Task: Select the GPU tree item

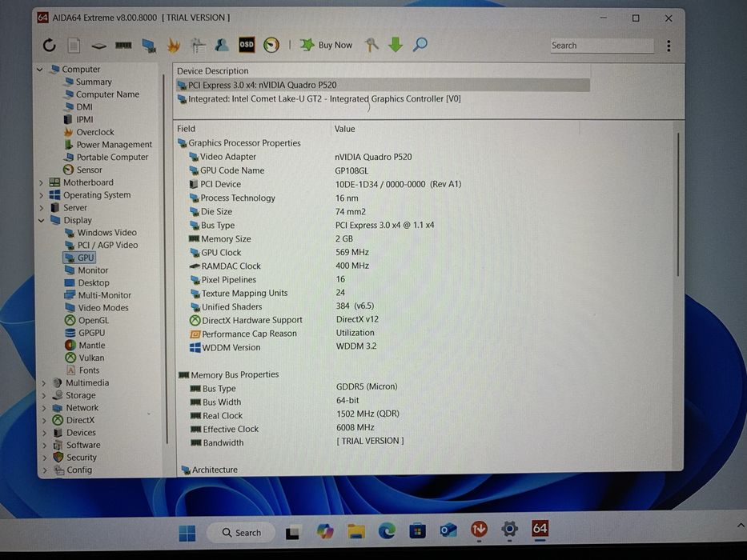Action: coord(79,258)
